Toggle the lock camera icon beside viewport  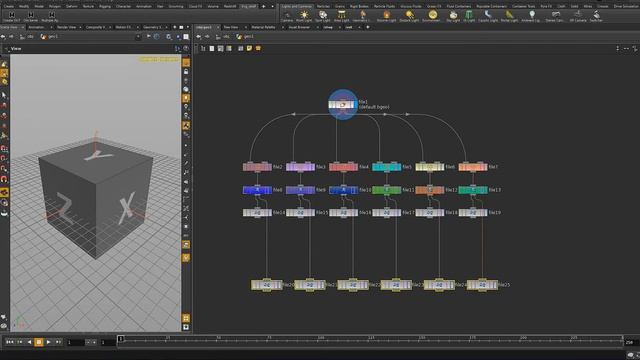click(x=186, y=71)
